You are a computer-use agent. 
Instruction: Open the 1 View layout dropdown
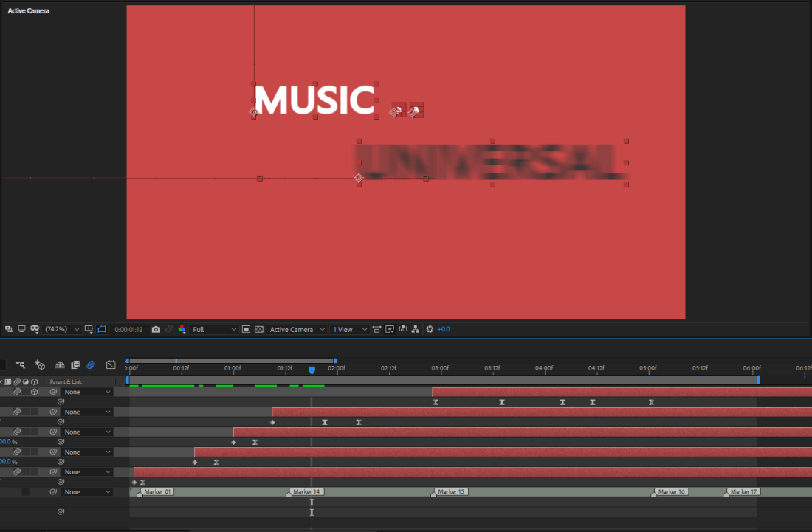click(350, 329)
